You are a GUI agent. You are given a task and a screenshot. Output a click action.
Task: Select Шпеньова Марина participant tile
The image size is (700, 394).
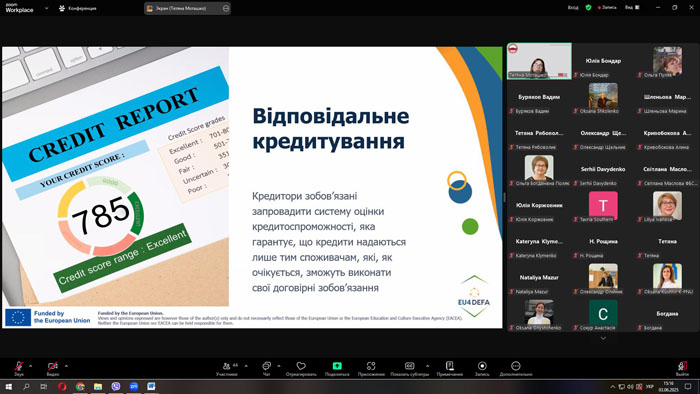pos(667,97)
